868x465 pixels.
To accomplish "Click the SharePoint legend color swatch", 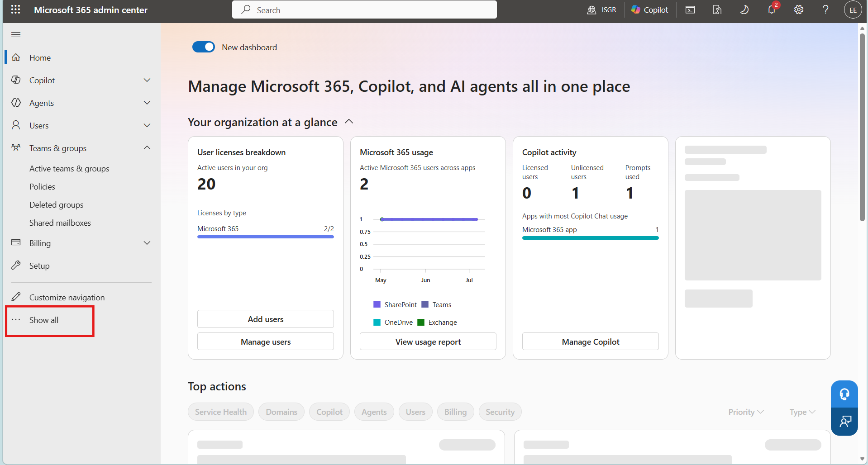I will click(377, 304).
